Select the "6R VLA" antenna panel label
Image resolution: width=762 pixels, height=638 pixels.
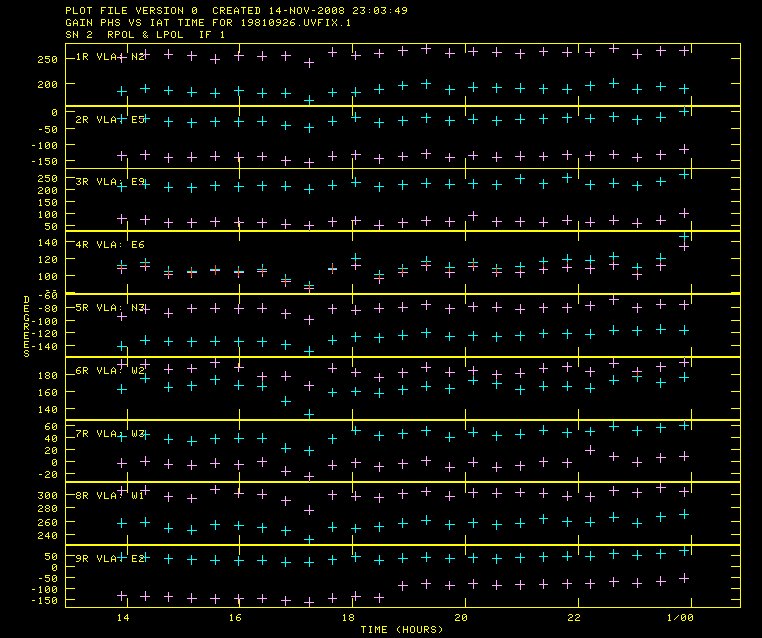[112, 371]
